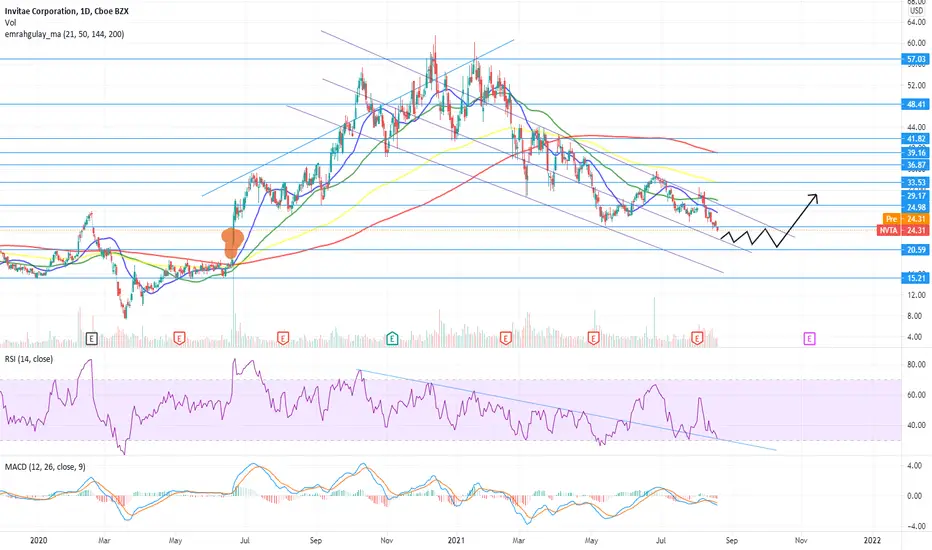Click the red earnings marker near late February 2021
Image resolution: width=932 pixels, height=550 pixels.
tap(505, 338)
